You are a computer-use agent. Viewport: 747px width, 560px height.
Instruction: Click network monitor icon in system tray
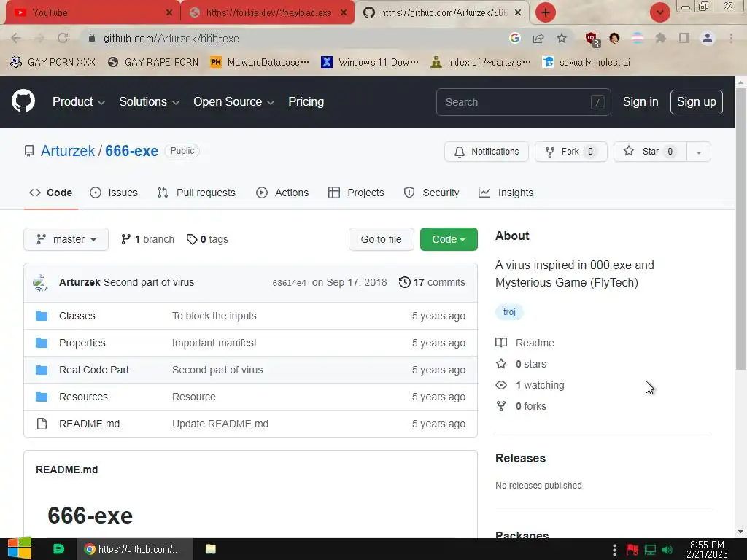click(650, 551)
